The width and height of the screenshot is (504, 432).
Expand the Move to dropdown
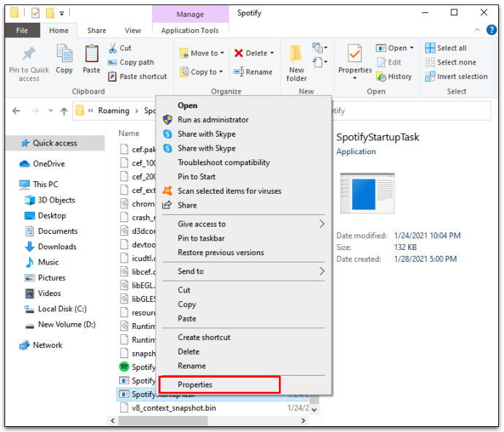tap(222, 53)
